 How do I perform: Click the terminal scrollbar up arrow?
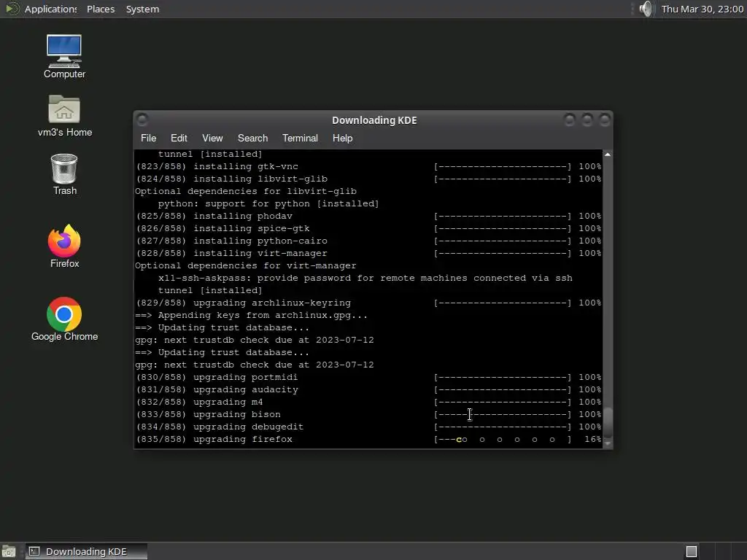tap(608, 155)
